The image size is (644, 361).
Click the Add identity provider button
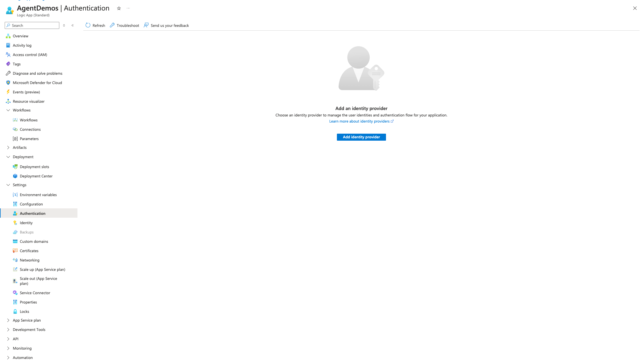pyautogui.click(x=361, y=137)
